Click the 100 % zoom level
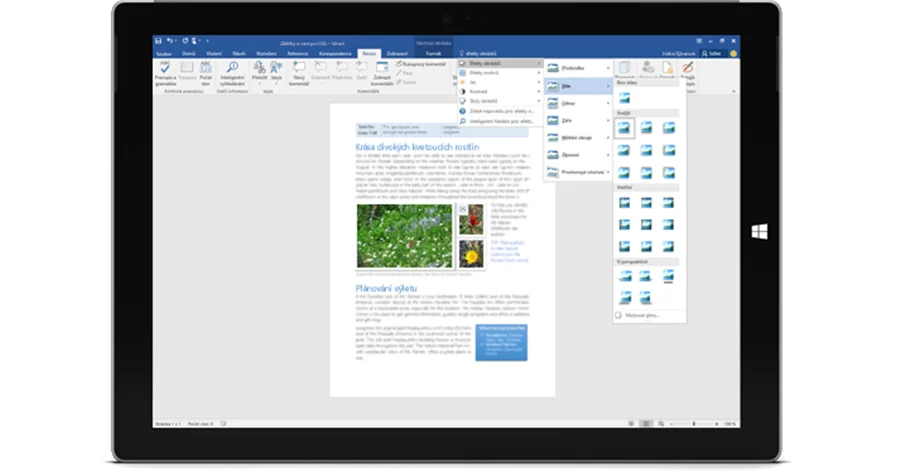 [730, 424]
